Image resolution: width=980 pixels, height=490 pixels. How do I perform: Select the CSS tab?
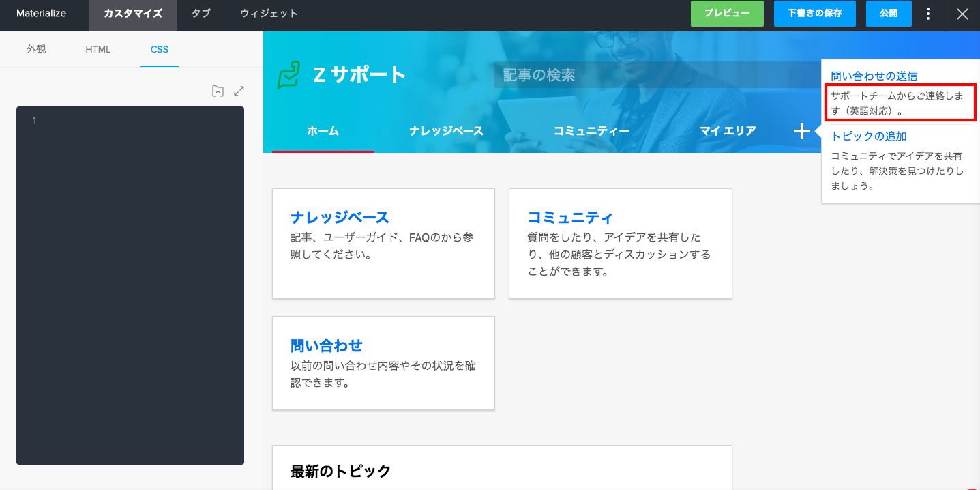pos(160,49)
